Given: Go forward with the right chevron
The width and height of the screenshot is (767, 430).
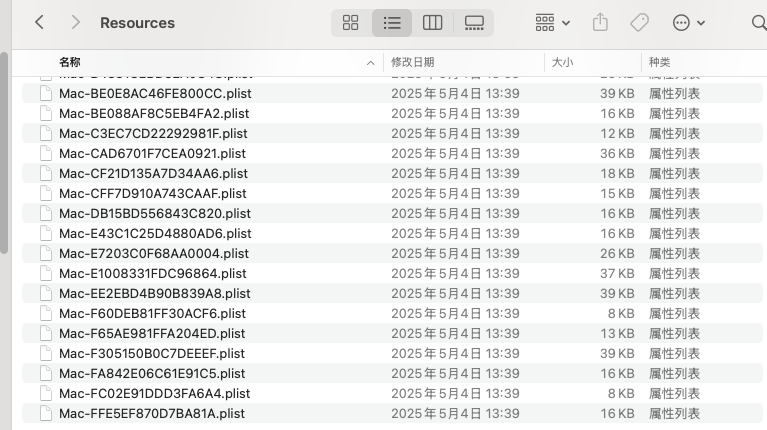Looking at the screenshot, I should pyautogui.click(x=75, y=23).
